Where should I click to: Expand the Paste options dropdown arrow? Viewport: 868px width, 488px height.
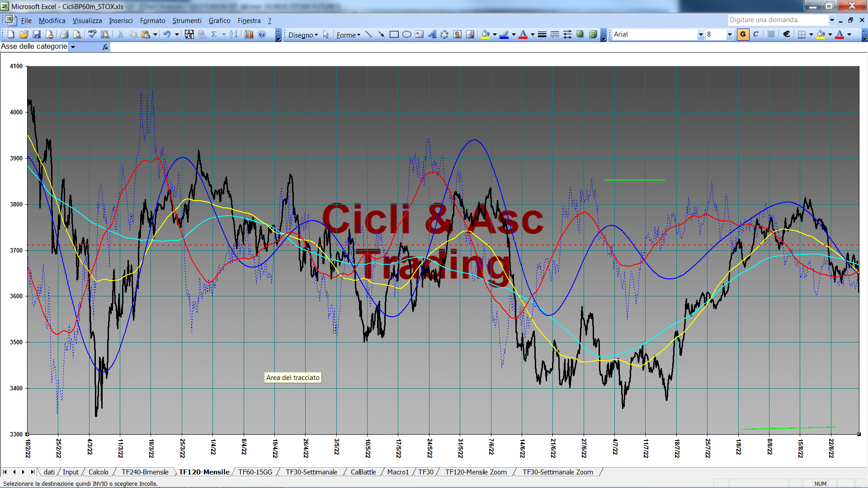tap(155, 34)
